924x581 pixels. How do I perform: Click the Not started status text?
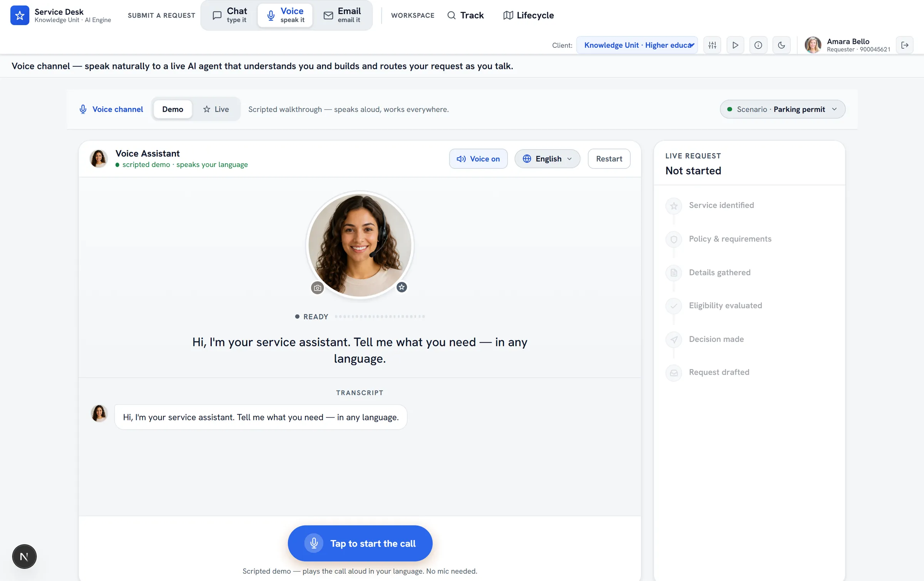pos(693,171)
